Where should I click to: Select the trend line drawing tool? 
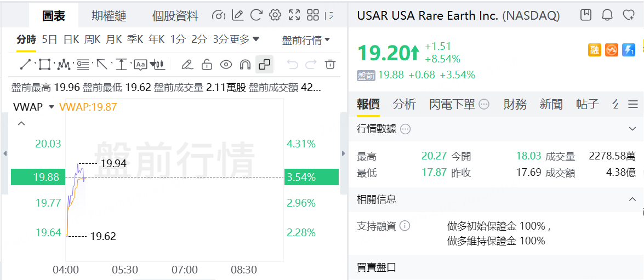click(x=25, y=65)
